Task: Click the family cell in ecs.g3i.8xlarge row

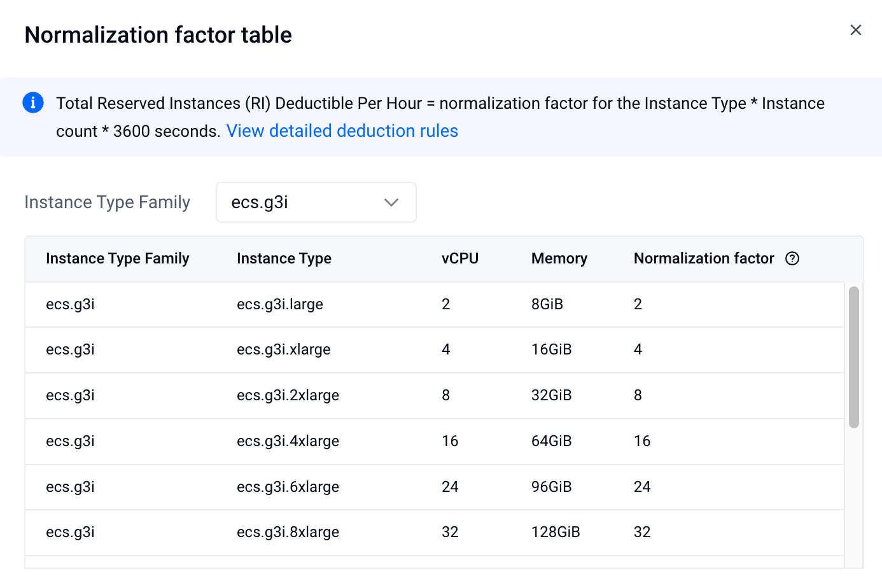Action: (x=70, y=532)
